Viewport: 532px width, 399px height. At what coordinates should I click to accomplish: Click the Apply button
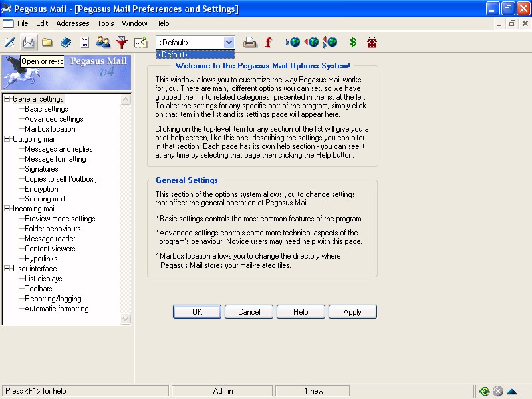[x=352, y=311]
